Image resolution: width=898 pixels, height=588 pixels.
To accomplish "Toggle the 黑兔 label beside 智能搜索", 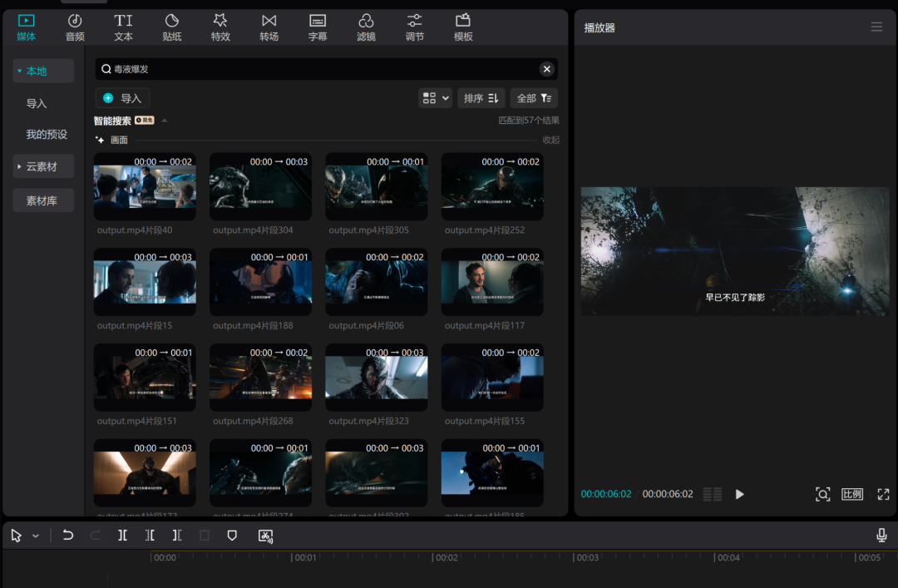I will click(x=143, y=120).
